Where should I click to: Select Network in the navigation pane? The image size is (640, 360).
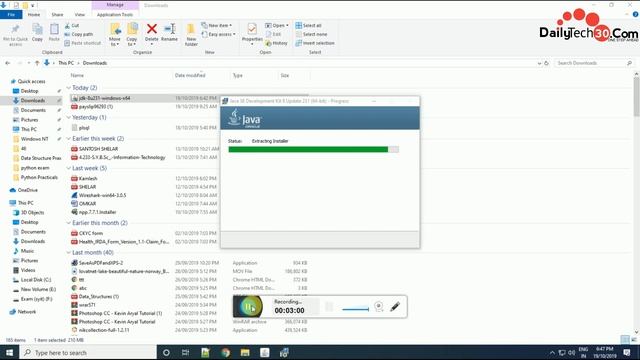27,311
